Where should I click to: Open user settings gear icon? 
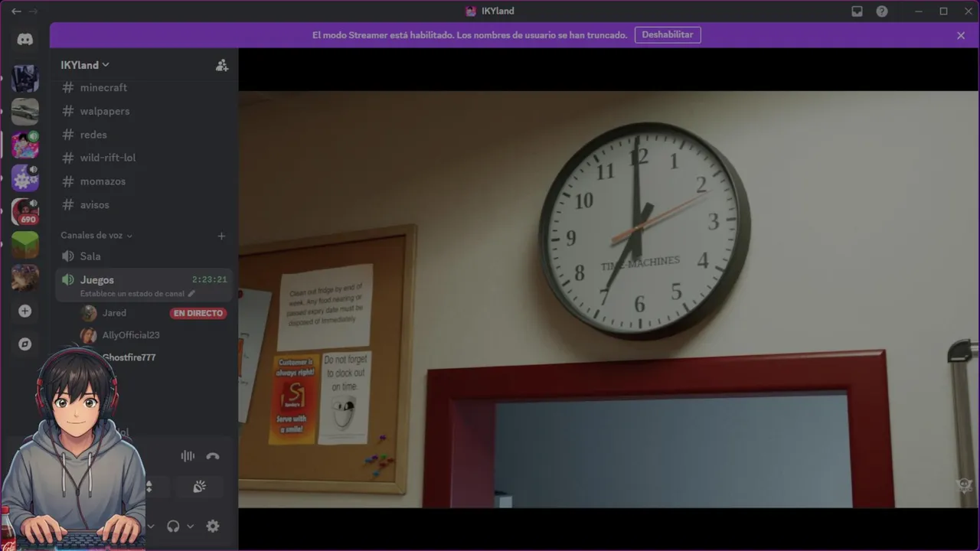click(x=213, y=526)
